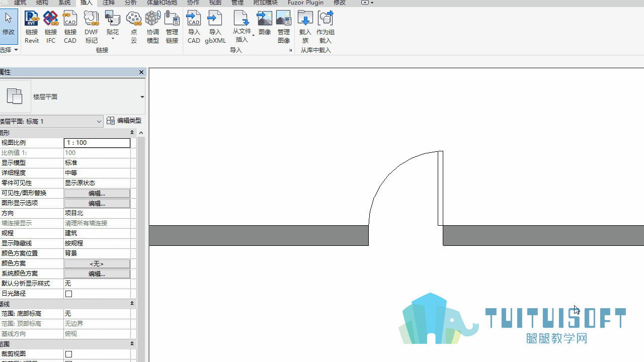The width and height of the screenshot is (644, 362).
Task: Close the 属性 properties panel
Action: (141, 72)
